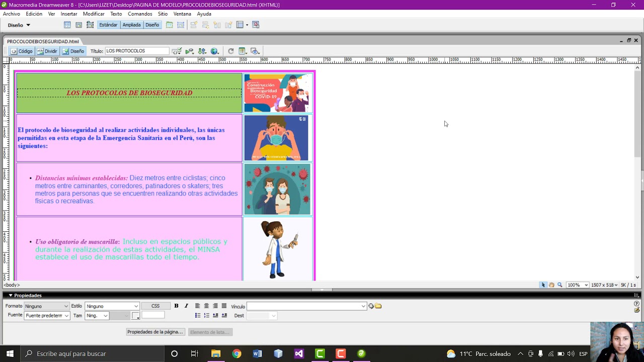Justify the text alignment
The height and width of the screenshot is (362, 644).
(x=224, y=306)
